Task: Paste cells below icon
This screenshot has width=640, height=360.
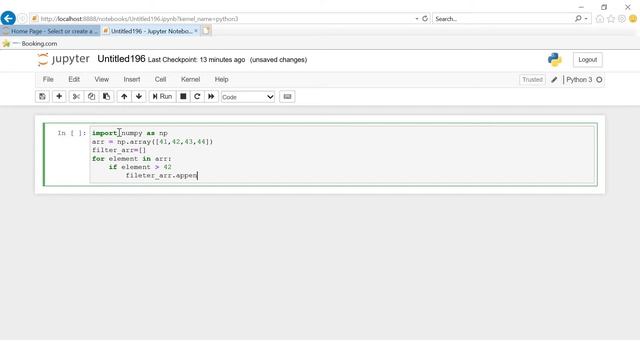Action: [x=106, y=97]
